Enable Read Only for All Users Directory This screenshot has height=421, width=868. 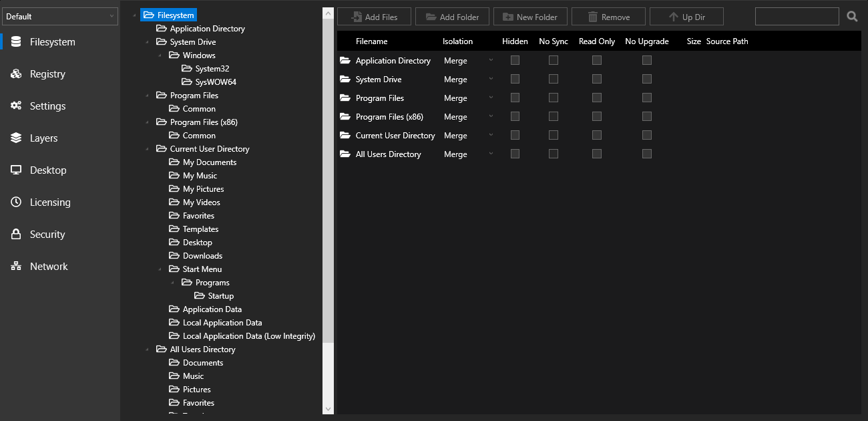pyautogui.click(x=597, y=154)
